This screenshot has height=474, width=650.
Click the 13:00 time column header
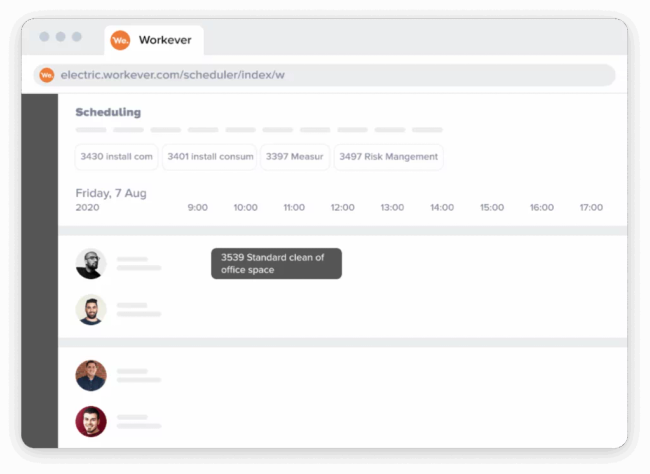(x=392, y=207)
